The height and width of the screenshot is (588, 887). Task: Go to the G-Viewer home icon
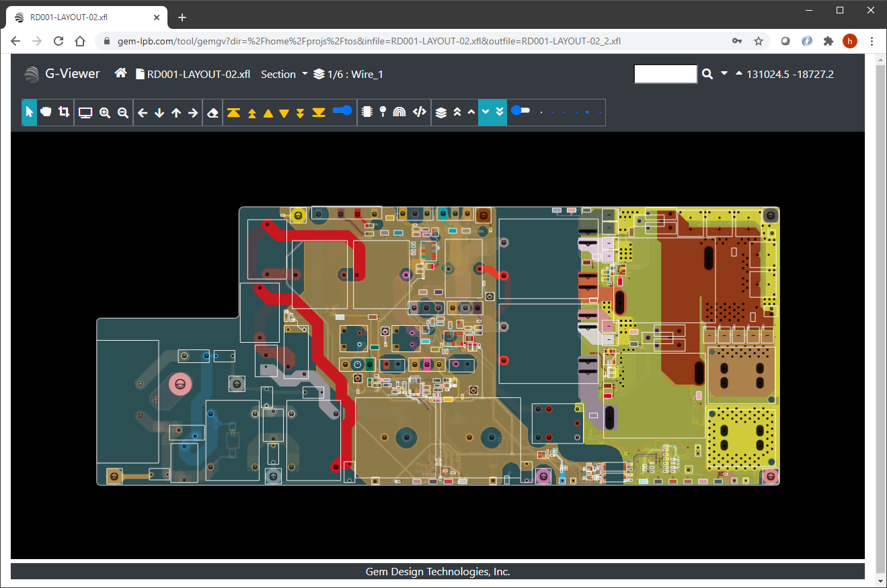pos(121,73)
